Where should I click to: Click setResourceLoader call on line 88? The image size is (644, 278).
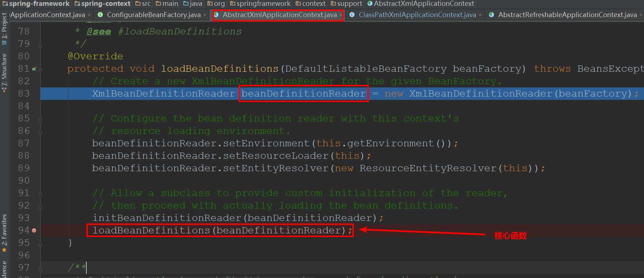(276, 156)
